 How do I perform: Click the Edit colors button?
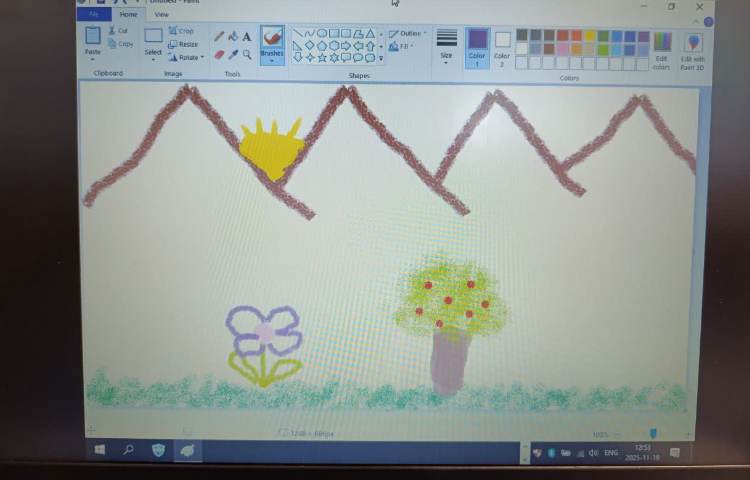(662, 49)
